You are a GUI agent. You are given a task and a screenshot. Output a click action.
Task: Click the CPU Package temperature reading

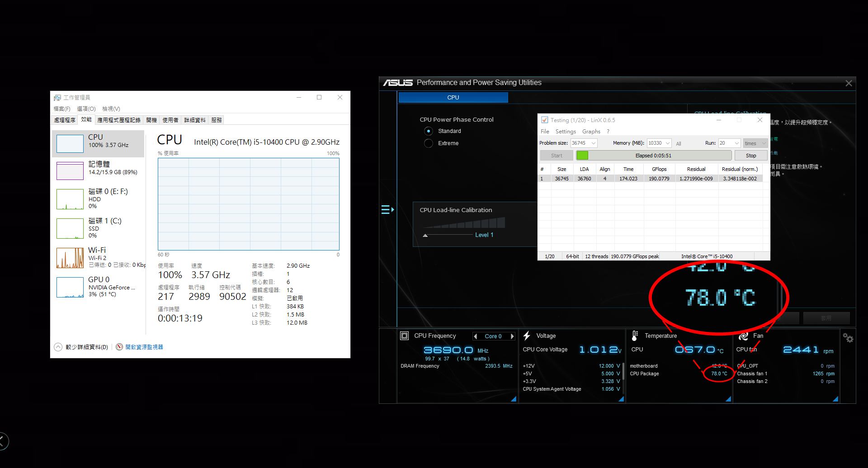point(719,374)
